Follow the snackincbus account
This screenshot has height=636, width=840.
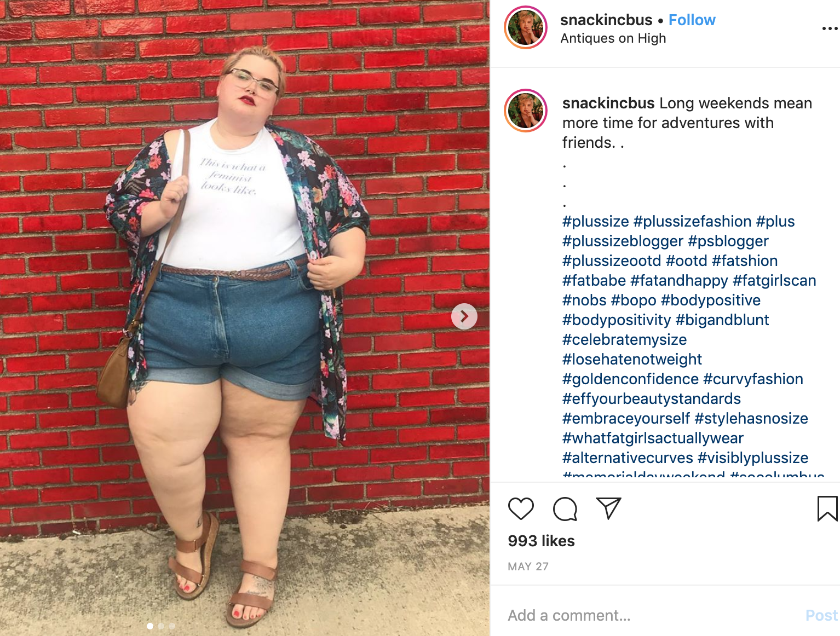click(x=692, y=20)
